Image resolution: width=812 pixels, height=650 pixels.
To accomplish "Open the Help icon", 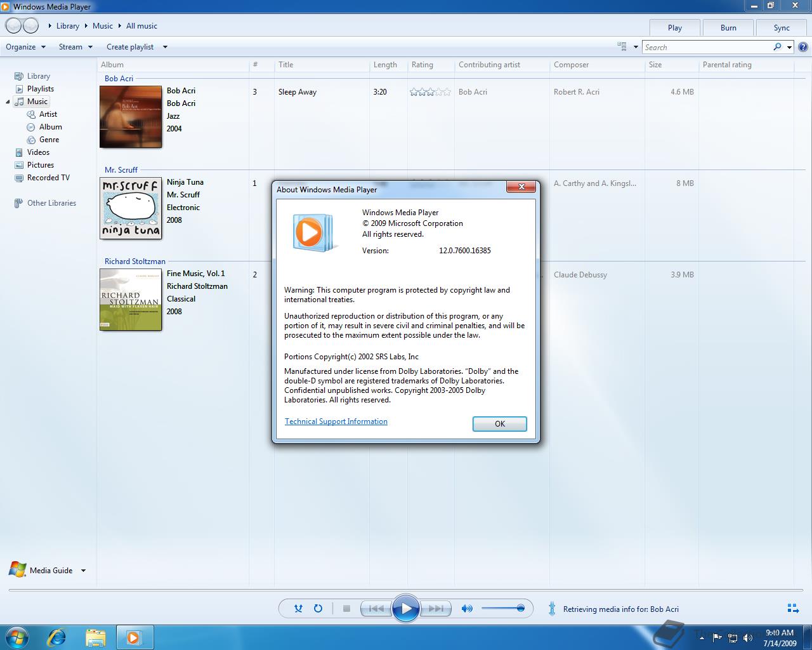I will pos(802,47).
